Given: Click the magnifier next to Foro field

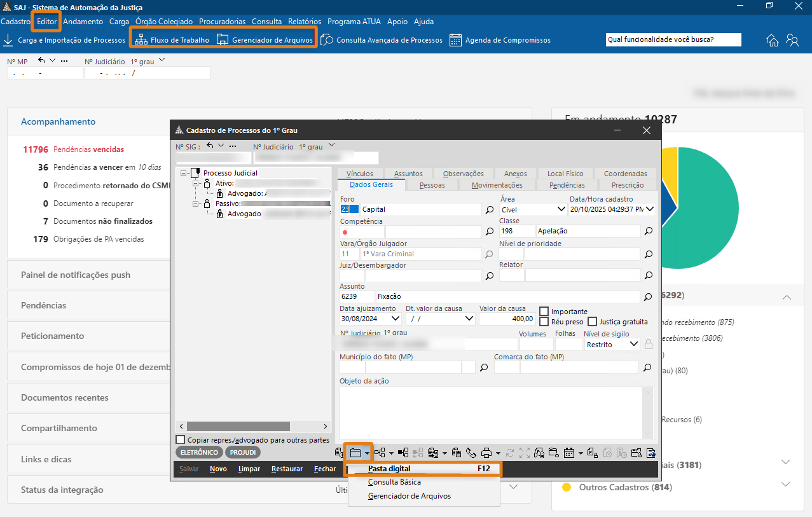Looking at the screenshot, I should [x=490, y=209].
